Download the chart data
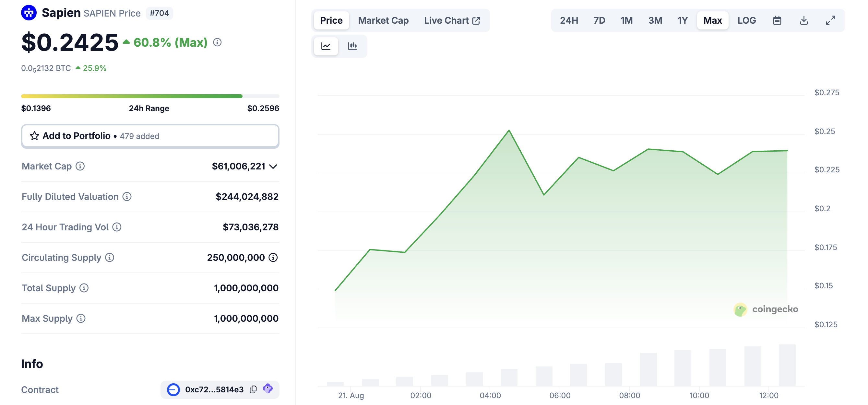This screenshot has width=868, height=405. (x=804, y=20)
